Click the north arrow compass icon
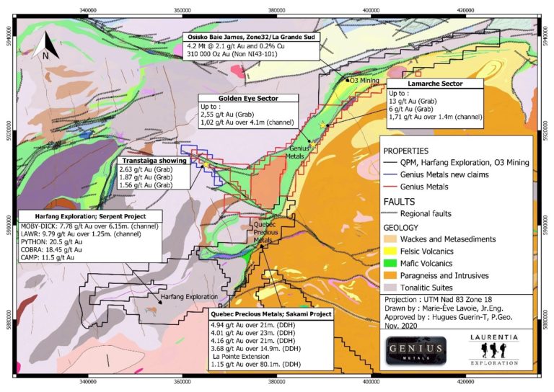 45,45
